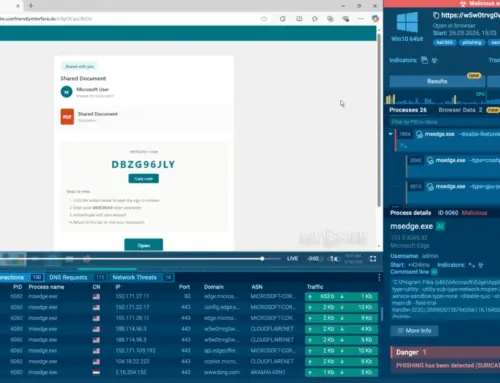Click the playback progress slider handle

(262, 259)
